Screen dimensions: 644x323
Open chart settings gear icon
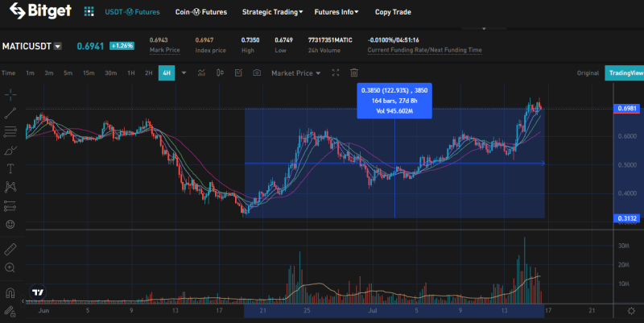631,311
